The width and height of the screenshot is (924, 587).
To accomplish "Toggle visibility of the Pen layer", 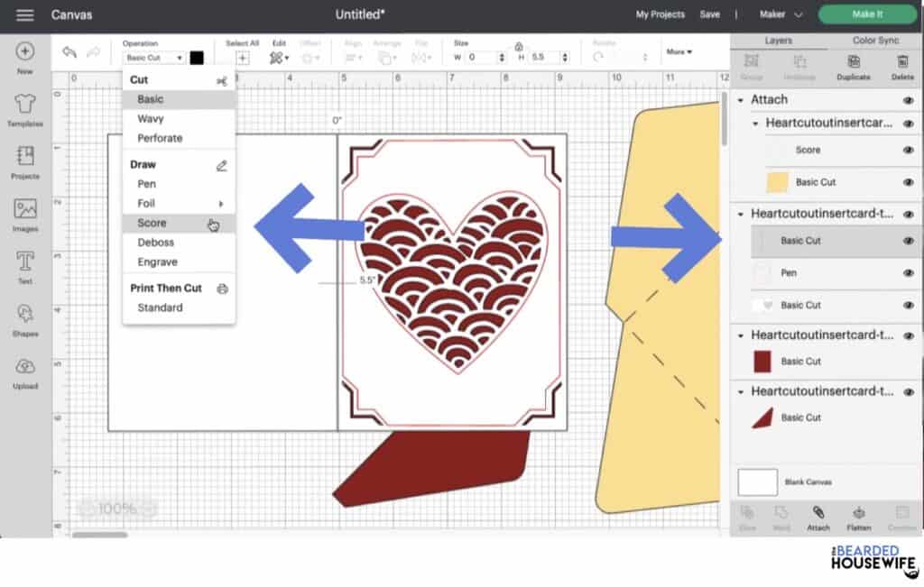I will click(908, 272).
